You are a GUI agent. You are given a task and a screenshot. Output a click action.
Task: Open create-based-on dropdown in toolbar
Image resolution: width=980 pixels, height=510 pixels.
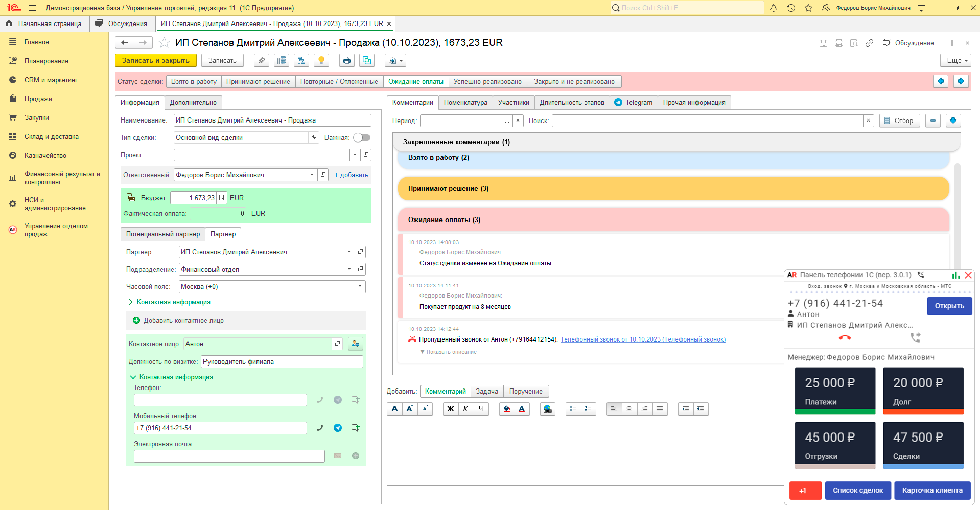click(x=395, y=60)
